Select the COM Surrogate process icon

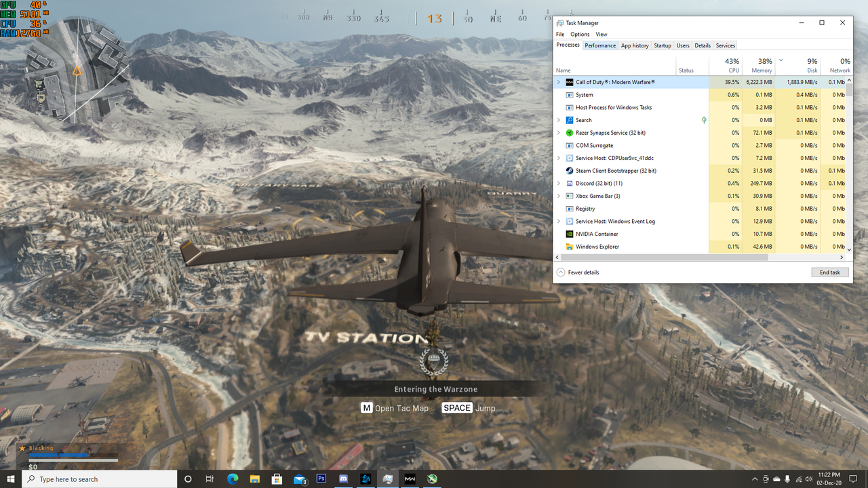point(570,145)
